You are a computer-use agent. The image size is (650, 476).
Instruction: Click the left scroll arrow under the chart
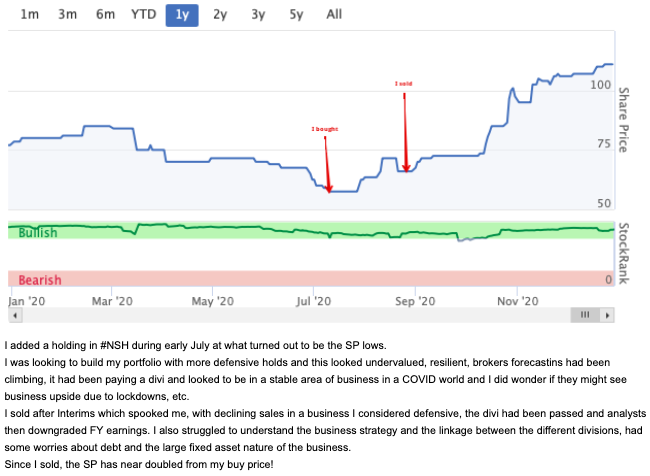[15, 316]
